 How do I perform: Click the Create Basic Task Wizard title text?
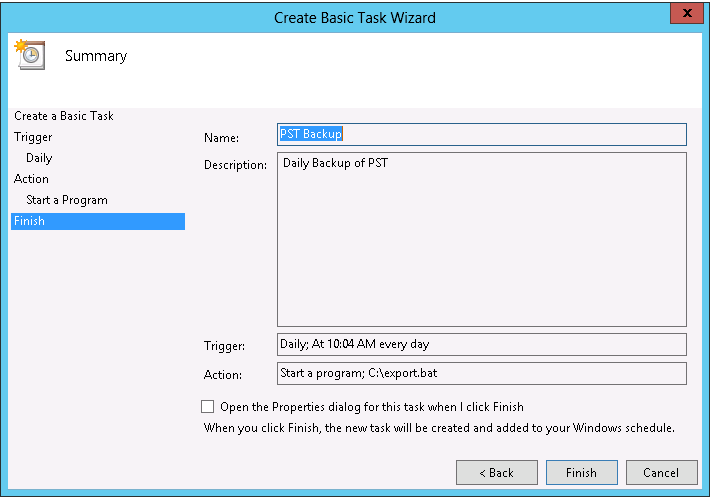355,18
